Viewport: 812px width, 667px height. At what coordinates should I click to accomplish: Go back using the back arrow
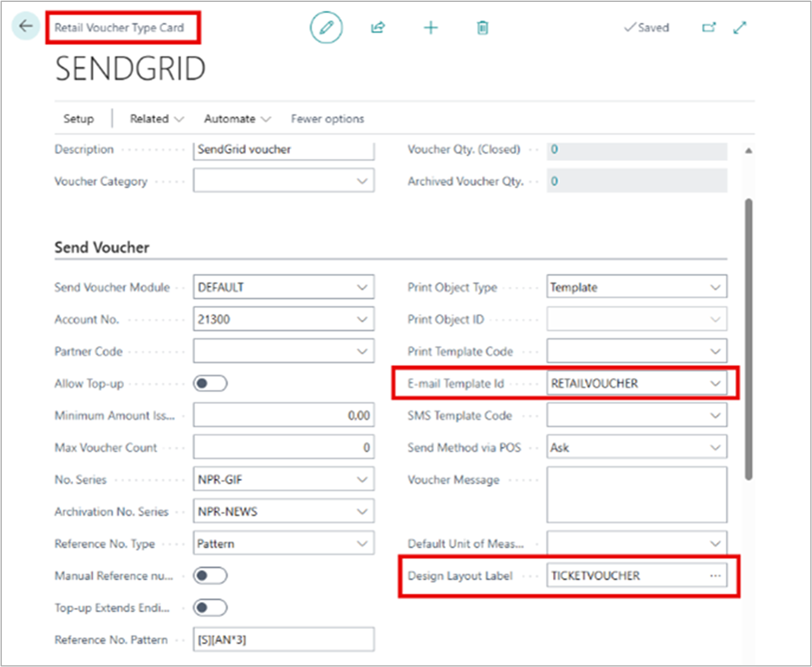26,27
